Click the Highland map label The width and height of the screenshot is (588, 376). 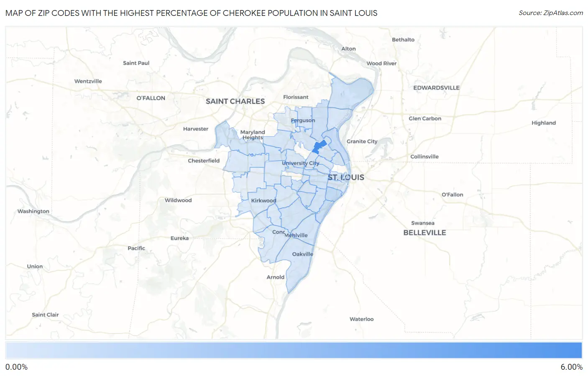coord(544,123)
